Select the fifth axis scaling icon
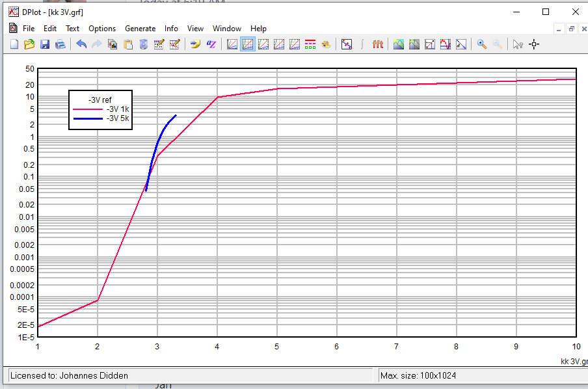Image resolution: width=588 pixels, height=389 pixels. (x=295, y=44)
